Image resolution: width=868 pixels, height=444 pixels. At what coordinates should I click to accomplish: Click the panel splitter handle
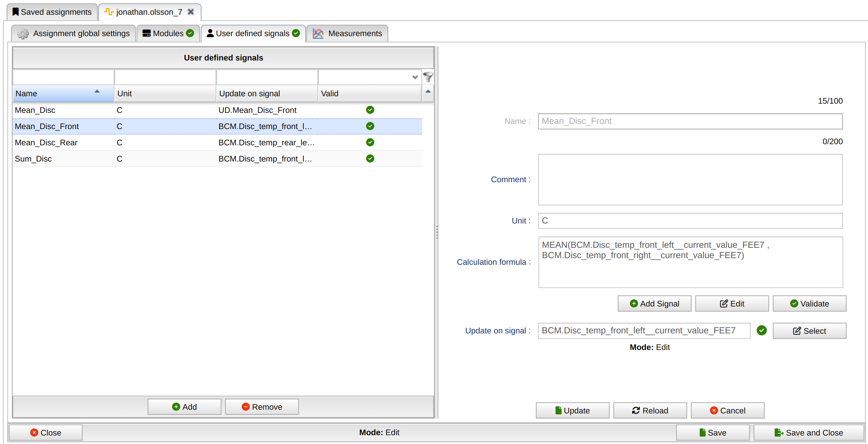(x=437, y=232)
